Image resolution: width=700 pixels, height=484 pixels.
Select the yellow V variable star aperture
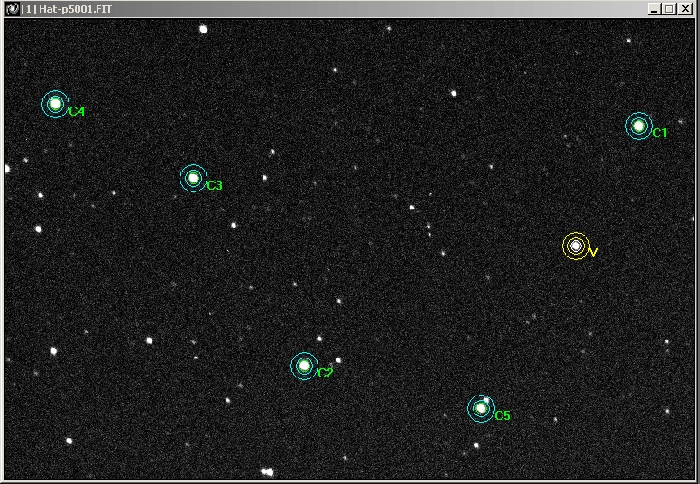576,246
